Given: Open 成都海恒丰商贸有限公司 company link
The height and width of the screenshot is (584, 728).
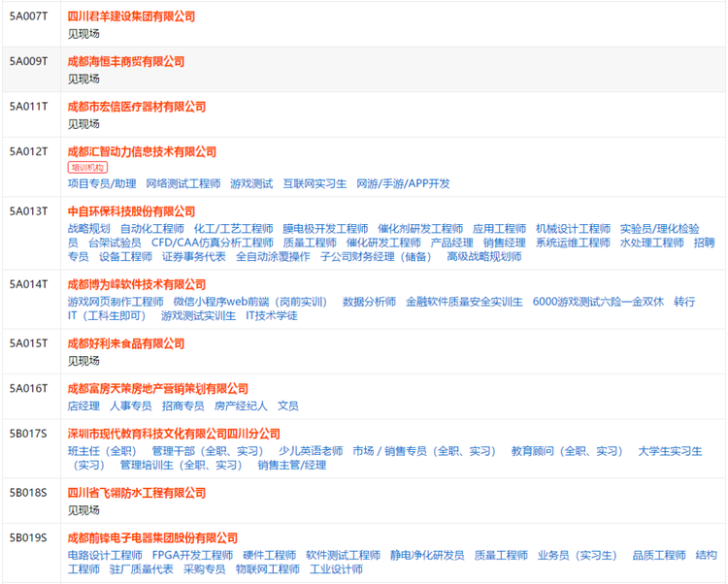Looking at the screenshot, I should click(x=126, y=62).
